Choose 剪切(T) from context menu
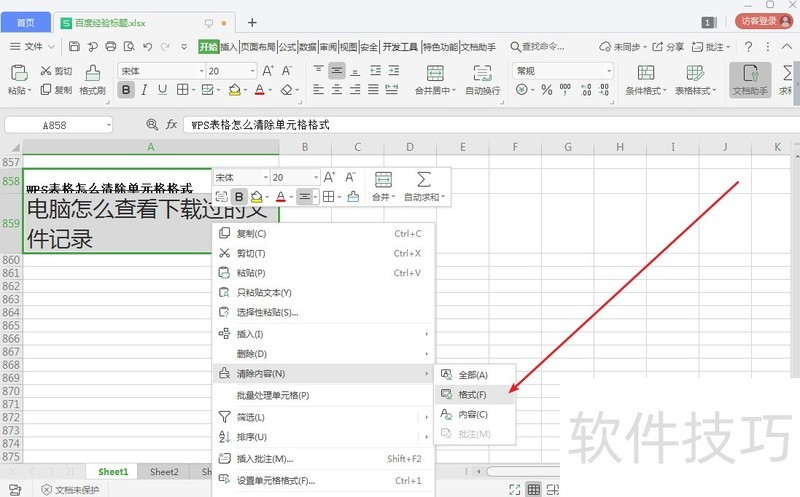This screenshot has width=800, height=497. click(323, 253)
